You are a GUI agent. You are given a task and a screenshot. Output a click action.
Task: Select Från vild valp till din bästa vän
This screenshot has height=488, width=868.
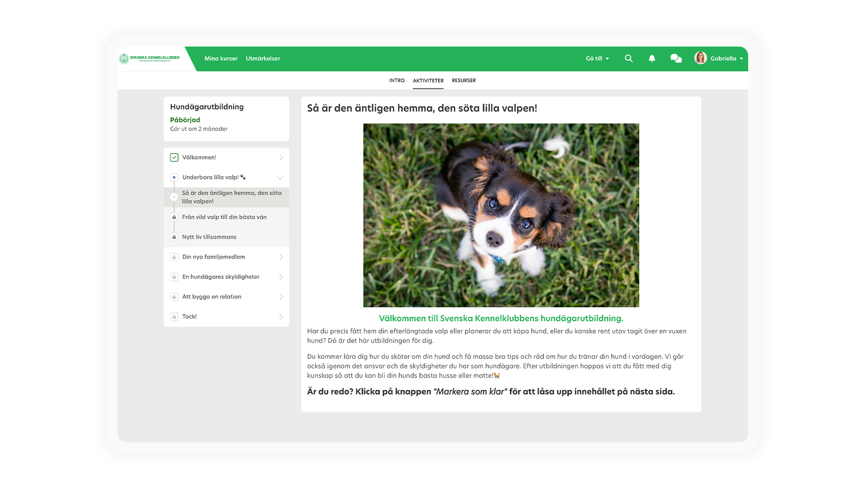(224, 217)
